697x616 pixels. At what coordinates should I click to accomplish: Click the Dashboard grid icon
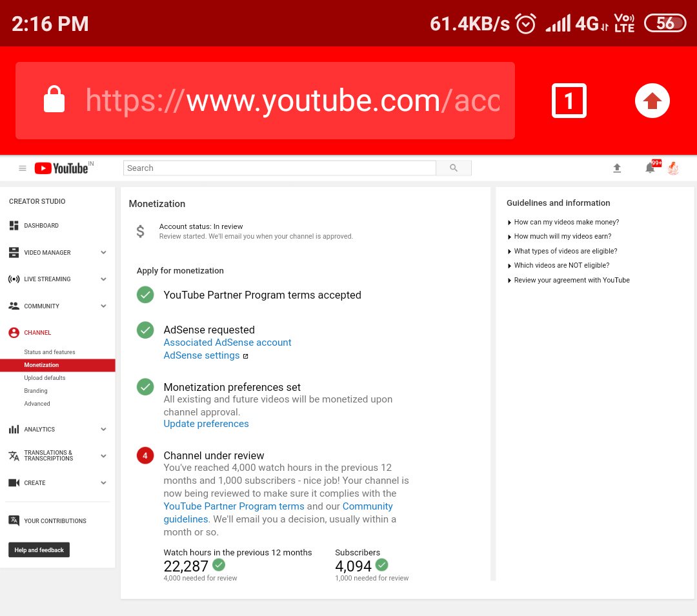pyautogui.click(x=14, y=226)
